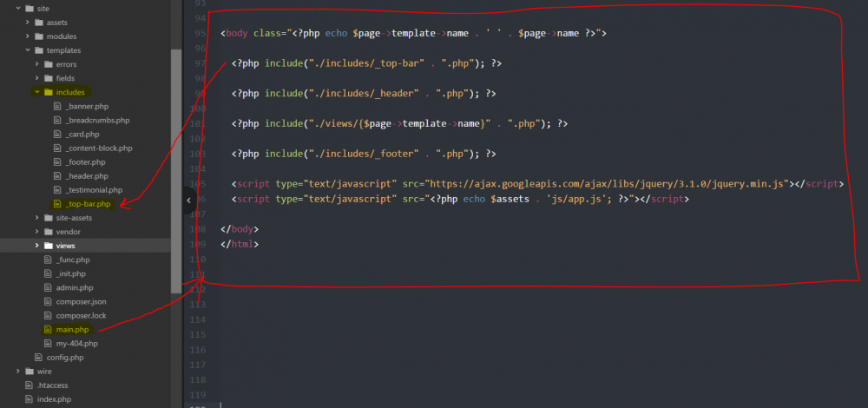The width and height of the screenshot is (868, 408).
Task: Click the file icon next to .htaccess
Action: tap(30, 385)
